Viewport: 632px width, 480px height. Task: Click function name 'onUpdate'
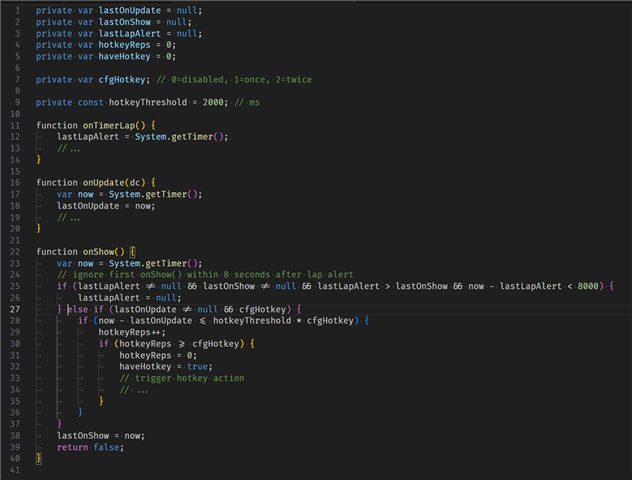(x=104, y=183)
